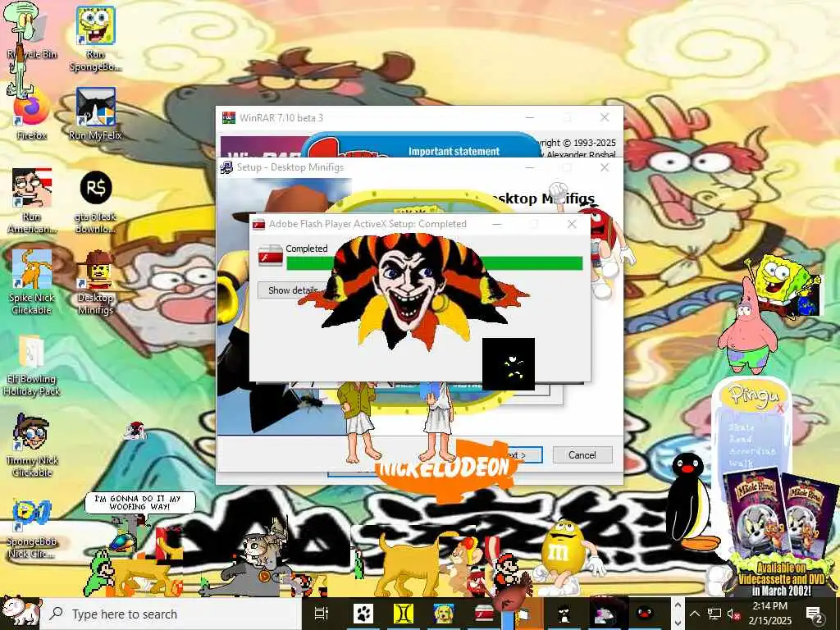Viewport: 840px width, 630px height.
Task: Close the WinRAR 7.10 beta 3 window
Action: (x=605, y=117)
